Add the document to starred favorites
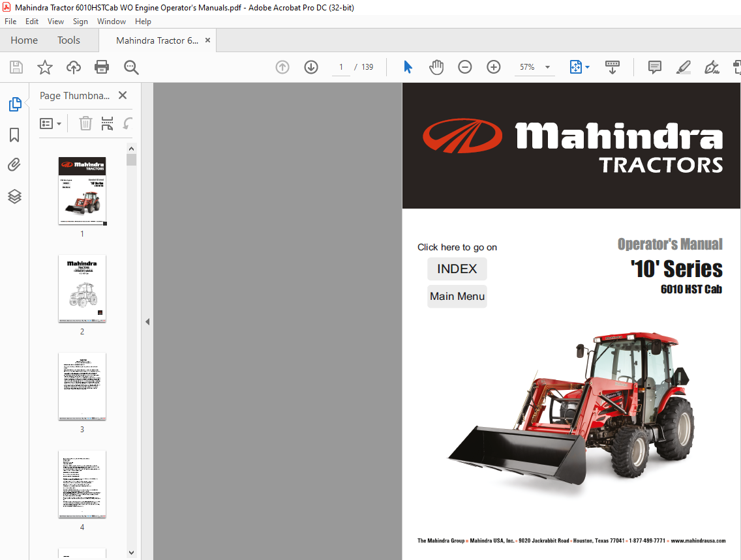 [45, 67]
